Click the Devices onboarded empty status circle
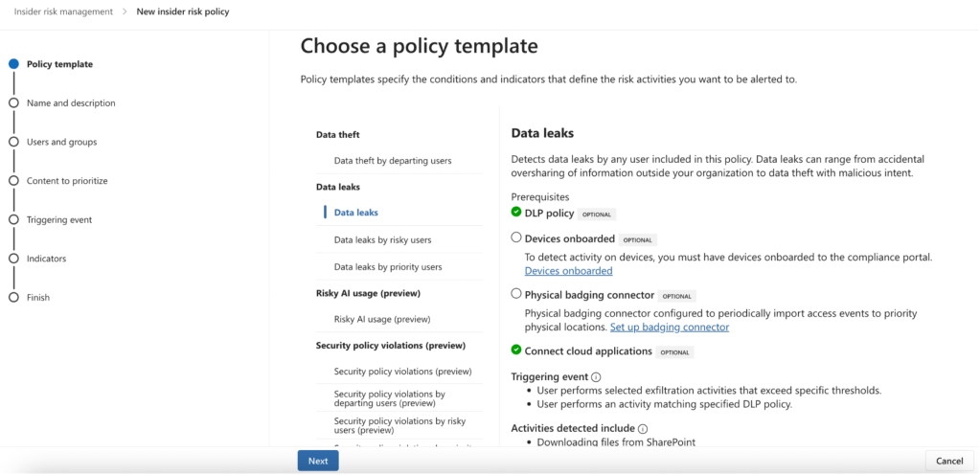 coord(516,237)
